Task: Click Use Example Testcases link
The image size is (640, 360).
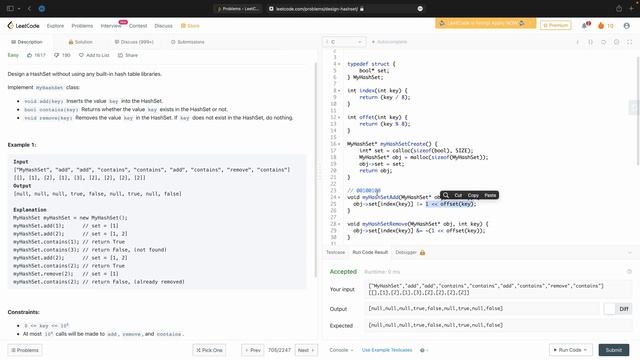Action: [387, 350]
